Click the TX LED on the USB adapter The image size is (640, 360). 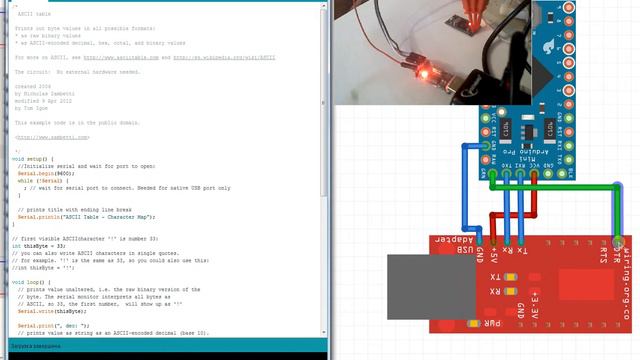tap(511, 277)
